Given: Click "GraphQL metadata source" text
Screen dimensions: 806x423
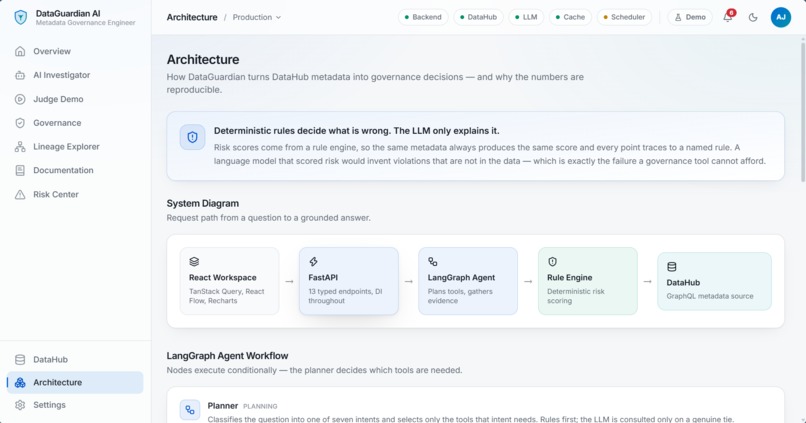Looking at the screenshot, I should [x=710, y=296].
